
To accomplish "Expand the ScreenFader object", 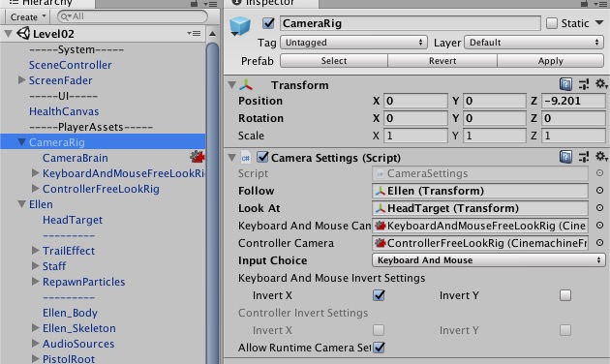I will (x=21, y=80).
